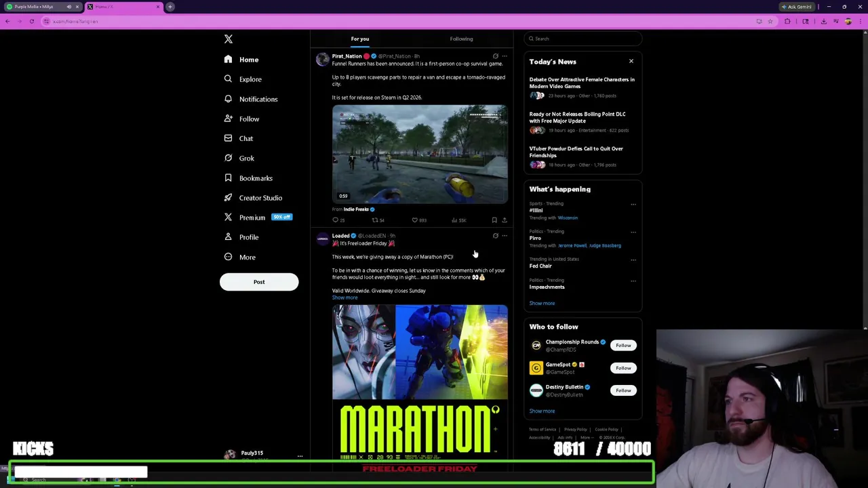Focus the X search box
The height and width of the screenshot is (488, 868).
583,39
